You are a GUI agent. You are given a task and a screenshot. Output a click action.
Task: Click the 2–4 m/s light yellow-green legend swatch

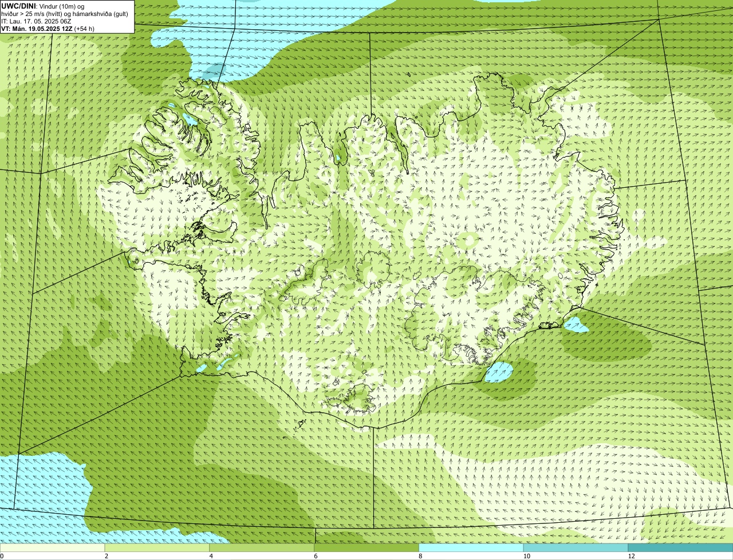pos(157,548)
